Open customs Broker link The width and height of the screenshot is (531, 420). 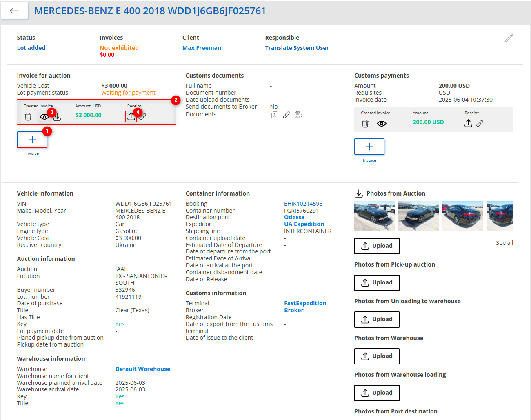[x=294, y=310]
